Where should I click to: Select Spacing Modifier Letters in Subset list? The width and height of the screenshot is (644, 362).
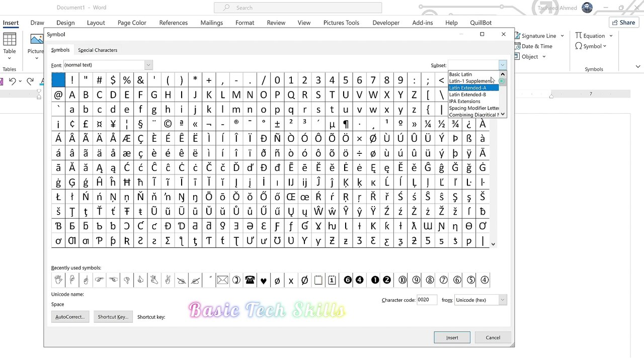pos(473,108)
